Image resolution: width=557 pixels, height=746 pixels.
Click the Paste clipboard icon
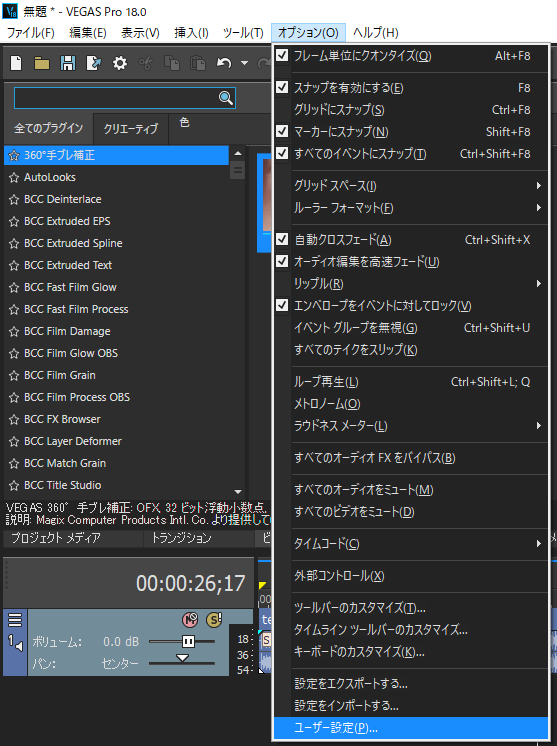click(x=197, y=63)
